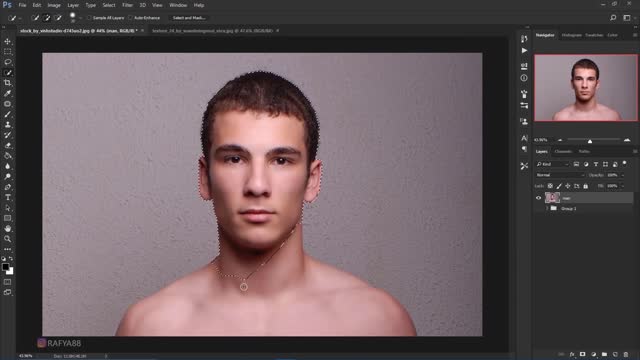Choose New Selection brush mode
Viewport: 640px width, 360px height.
36,18
